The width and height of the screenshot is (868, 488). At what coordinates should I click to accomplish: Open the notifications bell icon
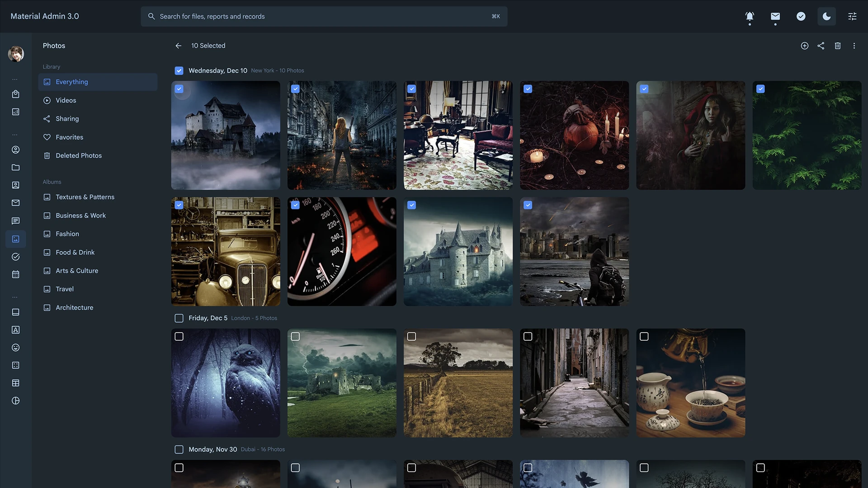click(x=750, y=17)
